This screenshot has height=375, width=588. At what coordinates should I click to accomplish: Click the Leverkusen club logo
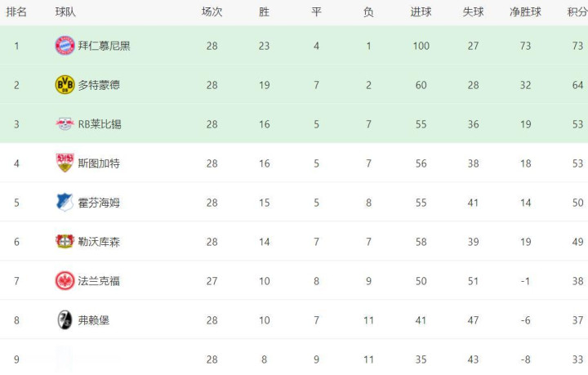coord(65,242)
